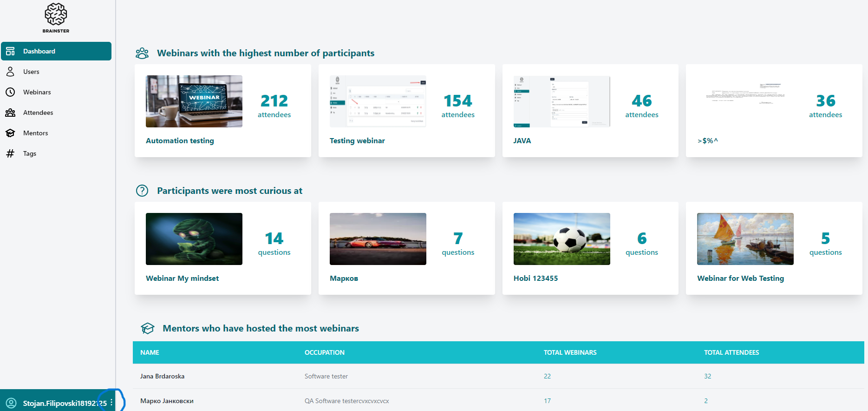Click the Dashboard sidebar icon
This screenshot has height=411, width=868.
(10, 51)
